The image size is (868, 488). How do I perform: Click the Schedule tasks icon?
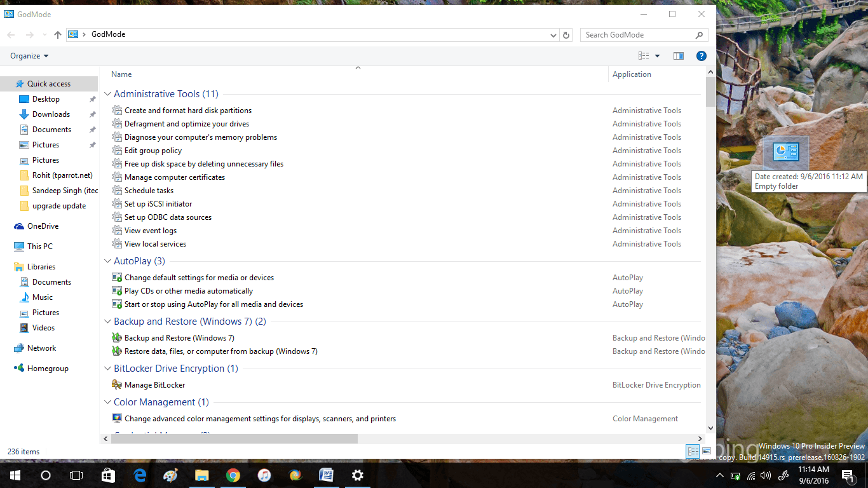point(117,191)
